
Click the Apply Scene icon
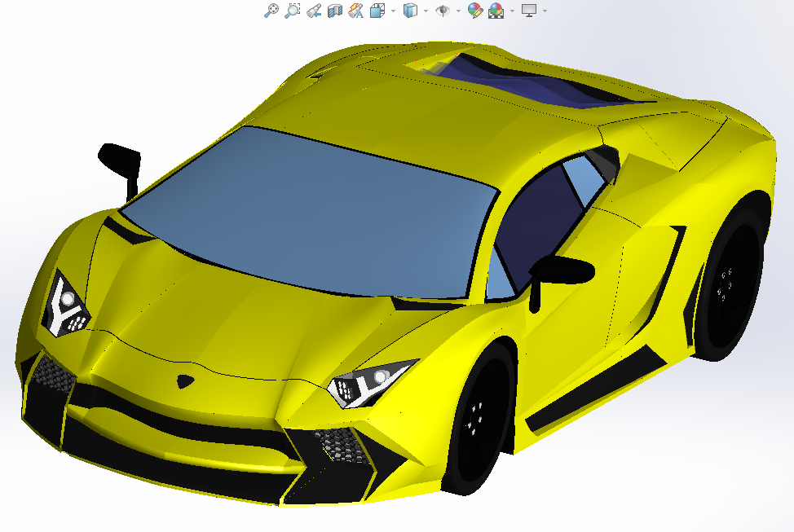(x=496, y=11)
